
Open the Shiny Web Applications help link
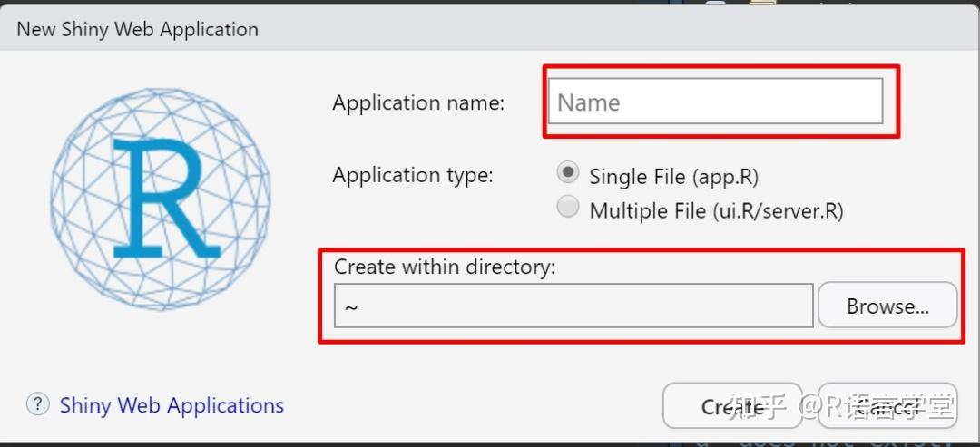[x=171, y=405]
